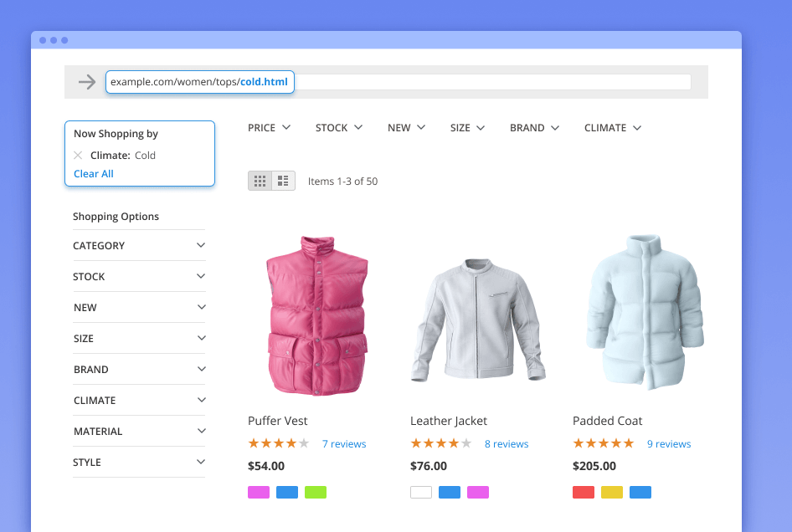
Task: Open the PRICE filter dropdown
Action: point(269,128)
